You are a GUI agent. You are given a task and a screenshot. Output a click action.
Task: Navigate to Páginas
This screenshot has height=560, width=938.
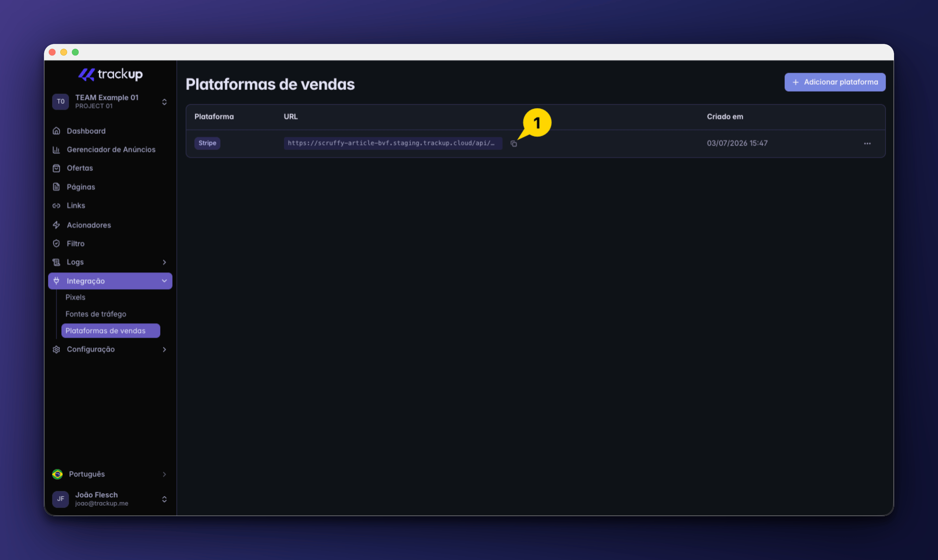[x=81, y=187]
